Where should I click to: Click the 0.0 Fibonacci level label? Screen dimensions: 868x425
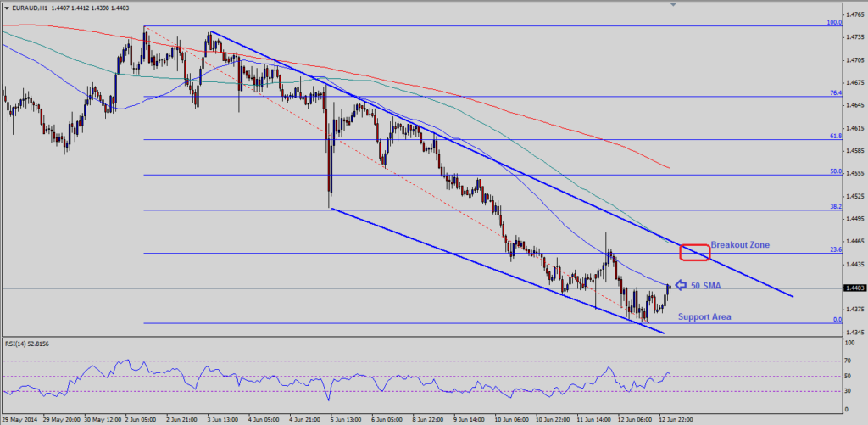[836, 320]
